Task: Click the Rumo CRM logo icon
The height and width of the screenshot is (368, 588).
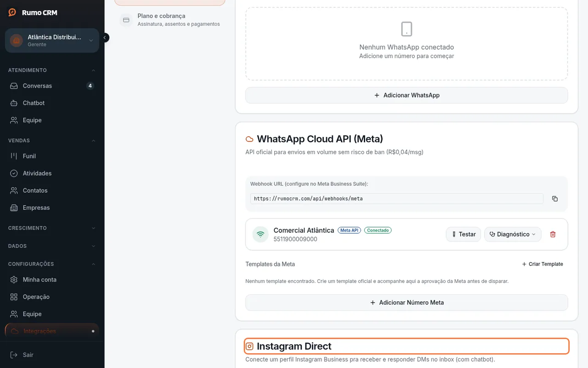Action: (12, 12)
